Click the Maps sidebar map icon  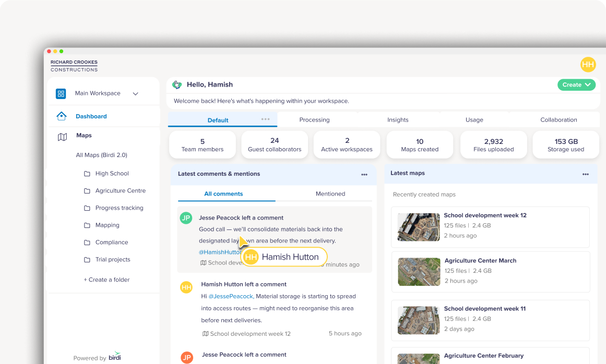(x=62, y=137)
